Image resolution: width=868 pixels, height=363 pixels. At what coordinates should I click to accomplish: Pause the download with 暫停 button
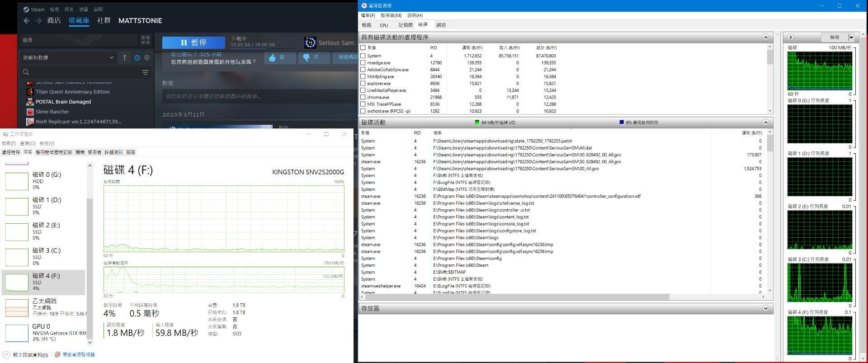[x=193, y=42]
